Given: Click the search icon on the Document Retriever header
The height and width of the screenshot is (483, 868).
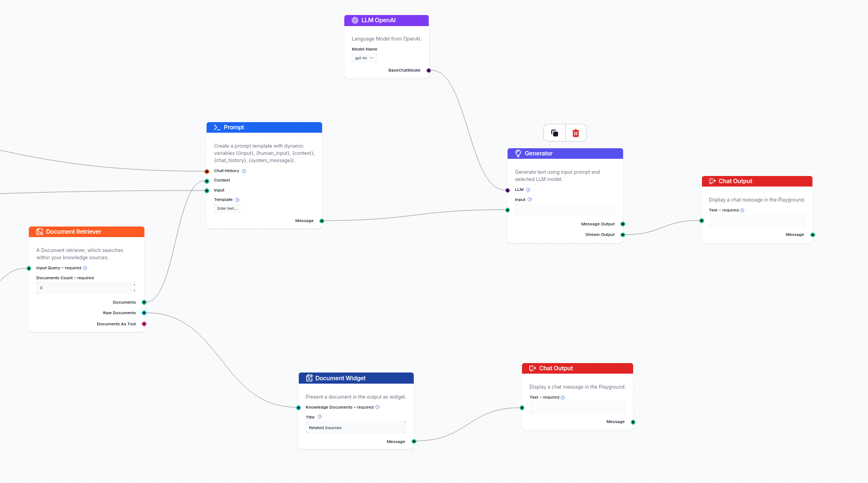Looking at the screenshot, I should 39,232.
